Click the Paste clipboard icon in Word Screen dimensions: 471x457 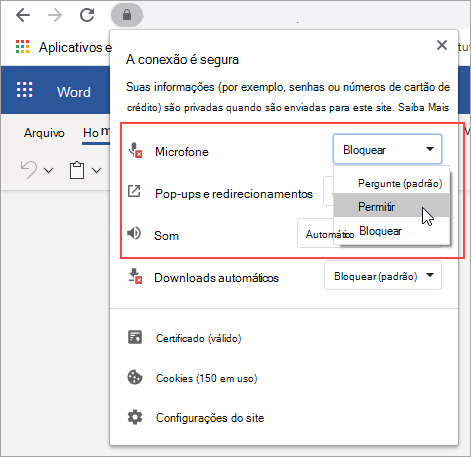[77, 170]
